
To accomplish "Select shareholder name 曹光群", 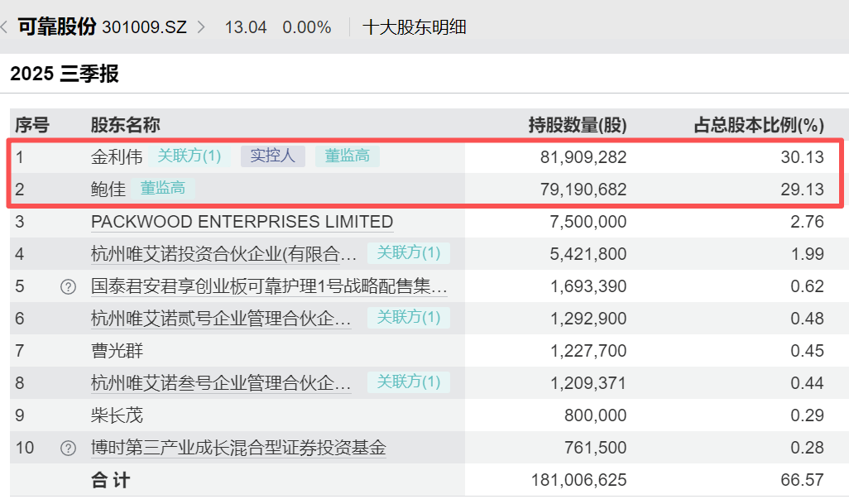I will point(117,351).
